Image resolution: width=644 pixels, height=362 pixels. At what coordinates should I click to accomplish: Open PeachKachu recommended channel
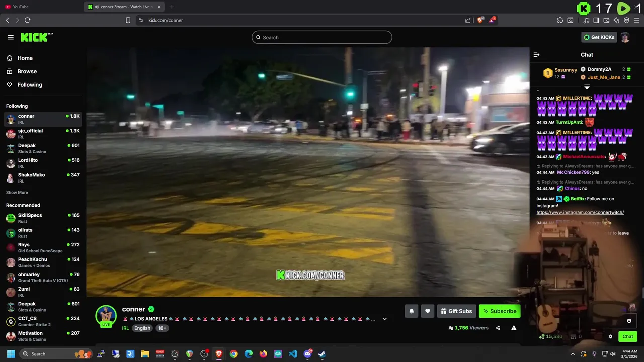coord(43,262)
